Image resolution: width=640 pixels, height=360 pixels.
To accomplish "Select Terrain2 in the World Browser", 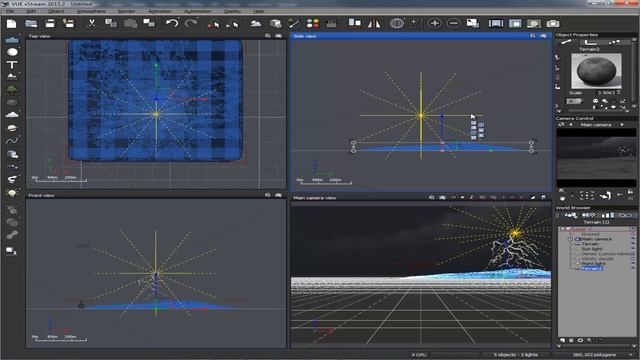I will pos(592,269).
